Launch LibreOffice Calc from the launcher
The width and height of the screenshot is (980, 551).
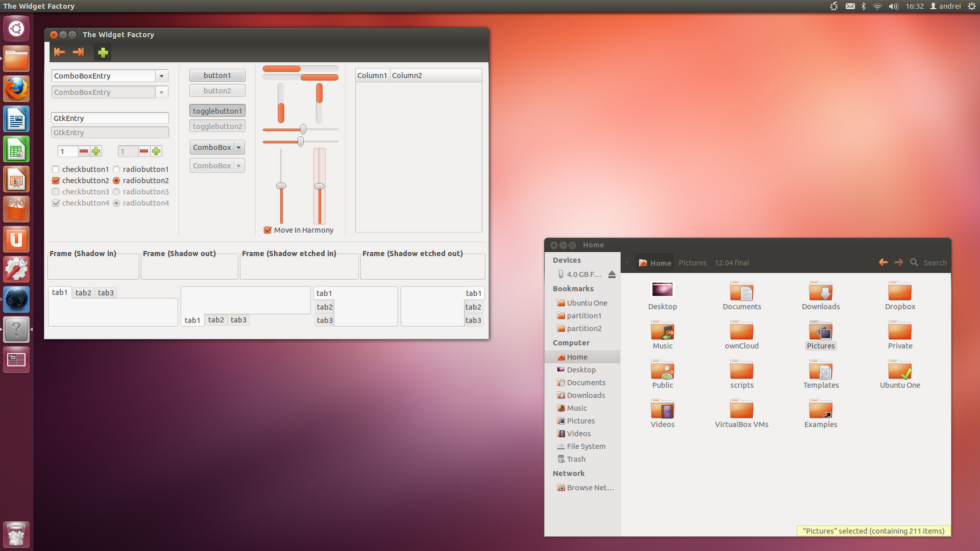coord(16,149)
